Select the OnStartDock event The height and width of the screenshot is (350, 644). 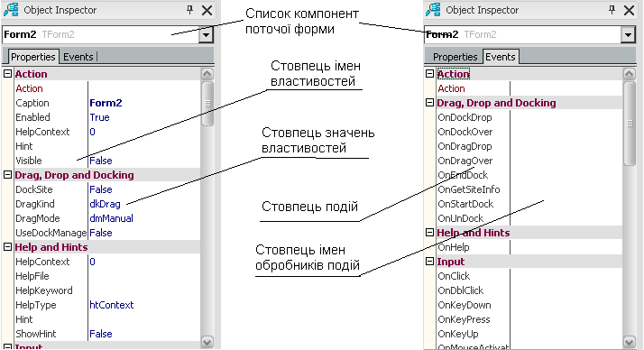pyautogui.click(x=465, y=204)
